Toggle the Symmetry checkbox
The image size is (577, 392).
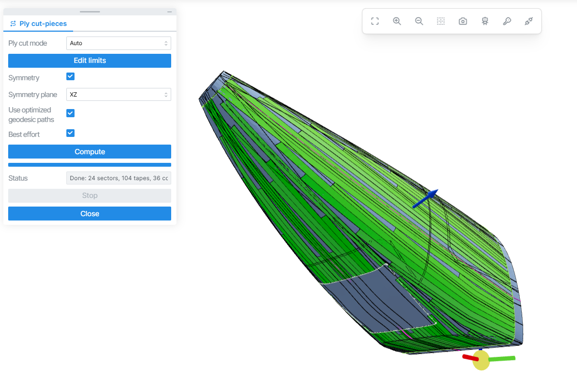click(x=70, y=76)
